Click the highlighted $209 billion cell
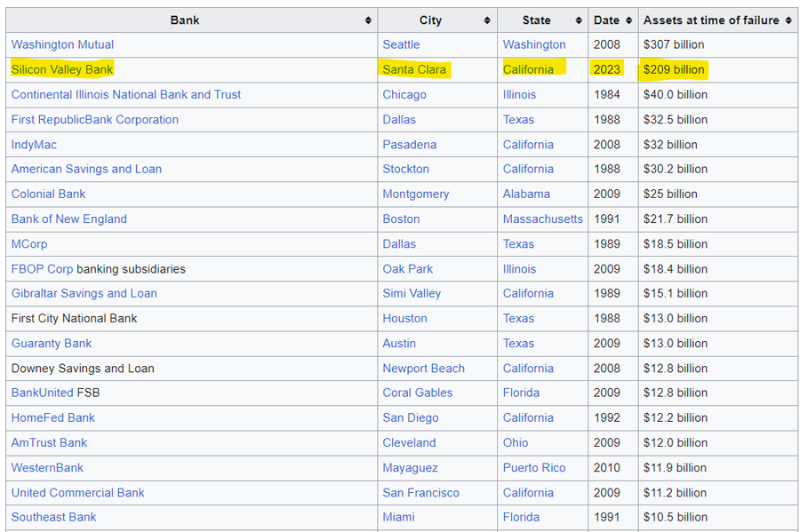The height and width of the screenshot is (532, 800). click(x=673, y=69)
